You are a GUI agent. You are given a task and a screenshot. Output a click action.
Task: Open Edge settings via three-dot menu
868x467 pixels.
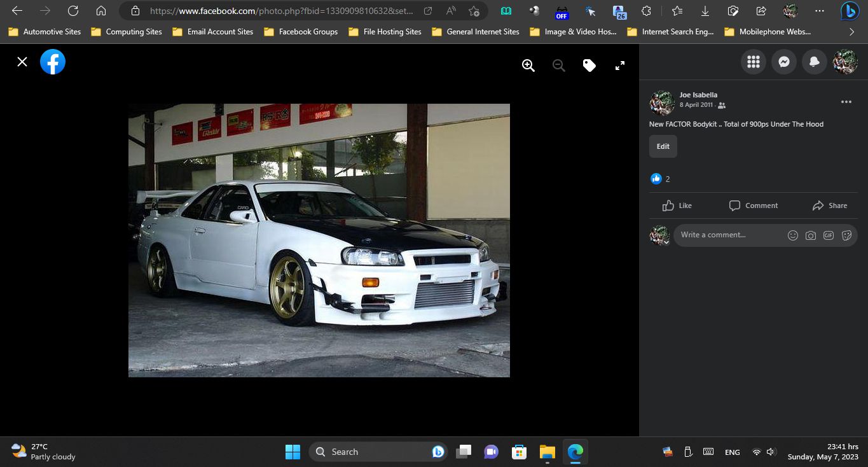click(819, 11)
